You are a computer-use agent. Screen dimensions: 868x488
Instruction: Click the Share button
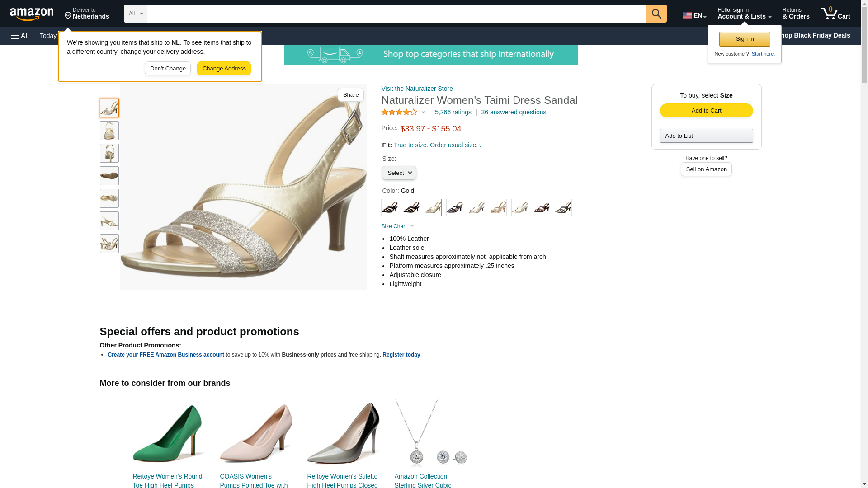click(x=350, y=95)
